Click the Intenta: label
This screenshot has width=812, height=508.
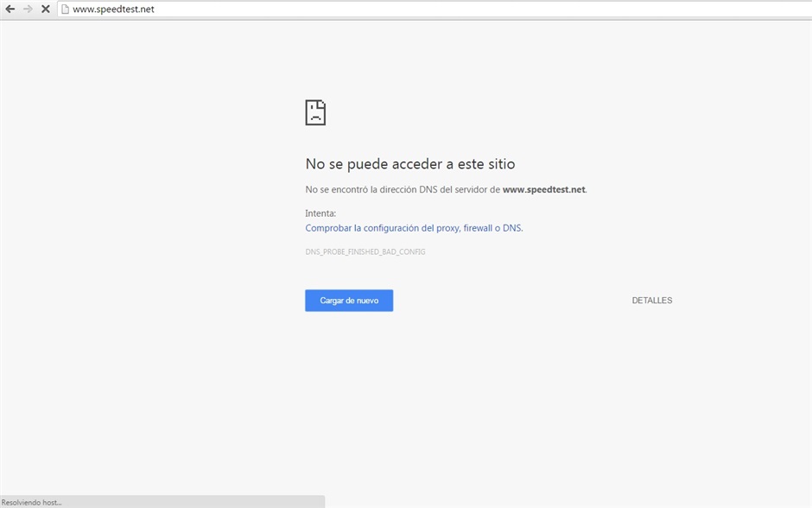(x=320, y=213)
